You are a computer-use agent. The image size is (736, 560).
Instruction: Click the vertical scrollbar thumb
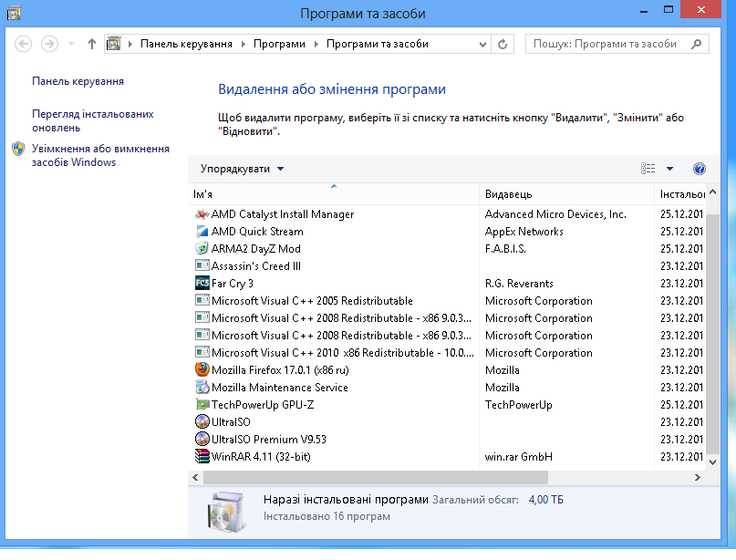pos(712,333)
